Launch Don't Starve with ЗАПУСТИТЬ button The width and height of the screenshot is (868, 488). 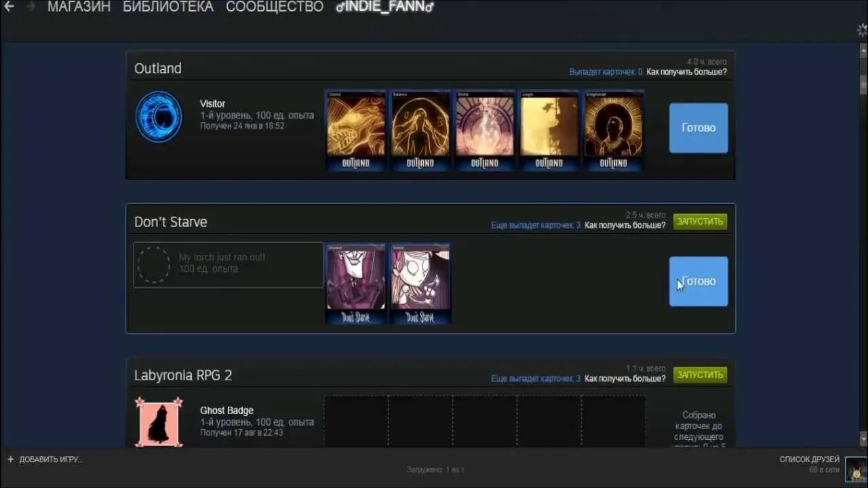coord(700,222)
